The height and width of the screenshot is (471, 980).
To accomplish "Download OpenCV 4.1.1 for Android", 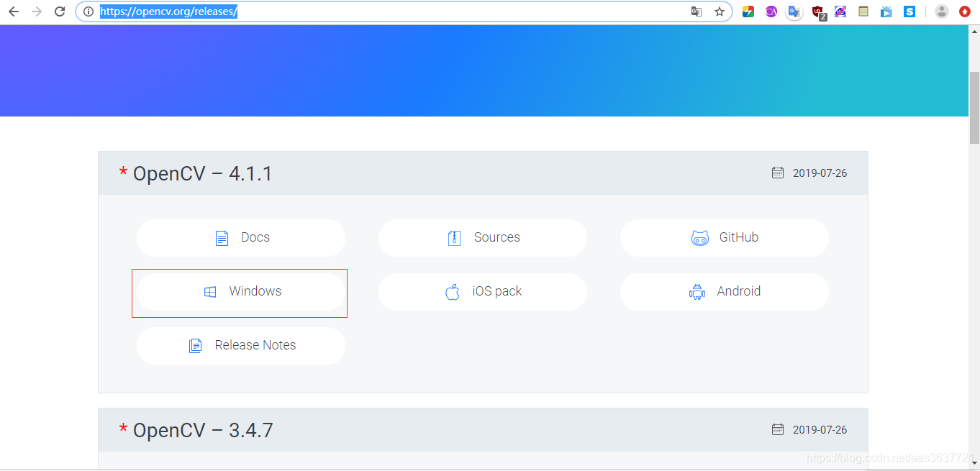I will pos(725,292).
